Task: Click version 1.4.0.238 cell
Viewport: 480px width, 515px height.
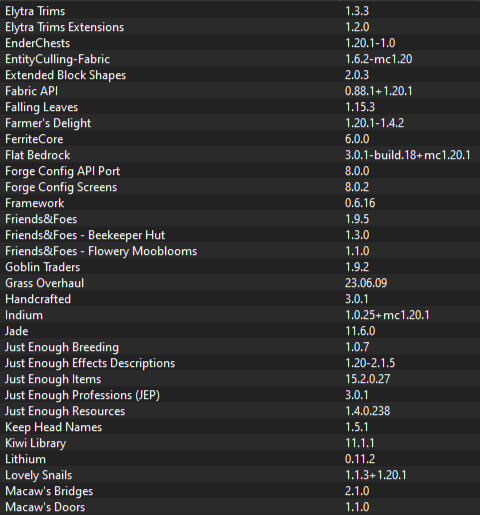Action: tap(367, 411)
